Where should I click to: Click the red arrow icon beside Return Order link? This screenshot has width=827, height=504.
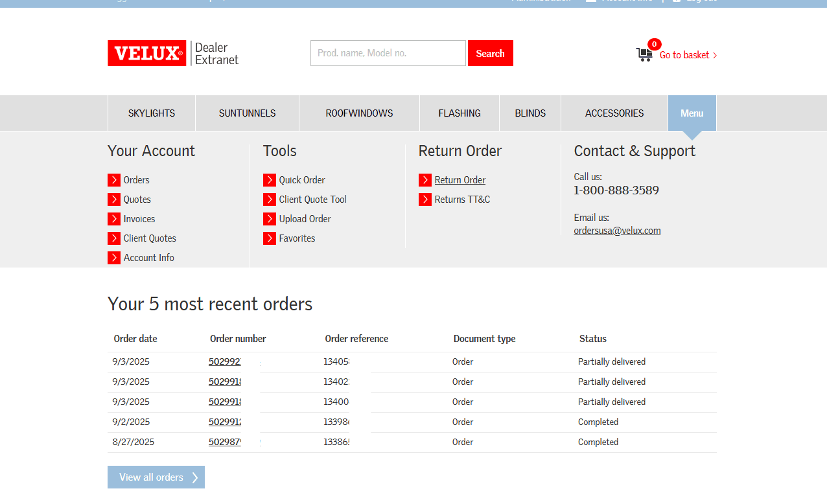click(x=425, y=180)
